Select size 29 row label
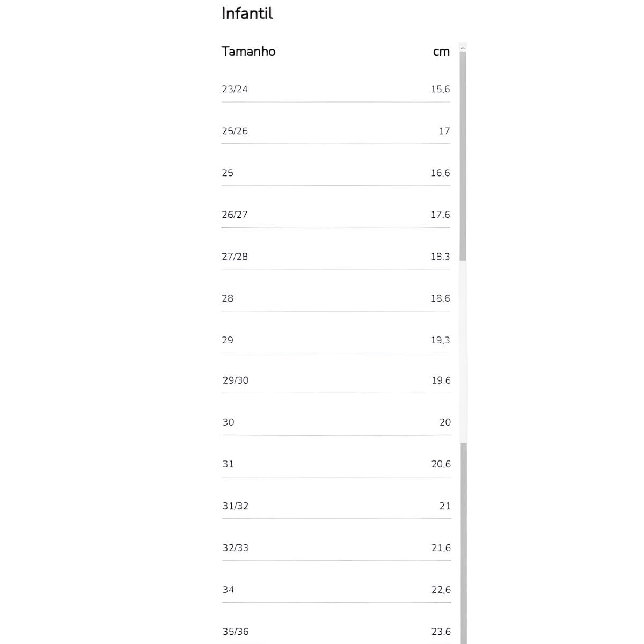Viewport: 644px width, 644px height. tap(228, 340)
